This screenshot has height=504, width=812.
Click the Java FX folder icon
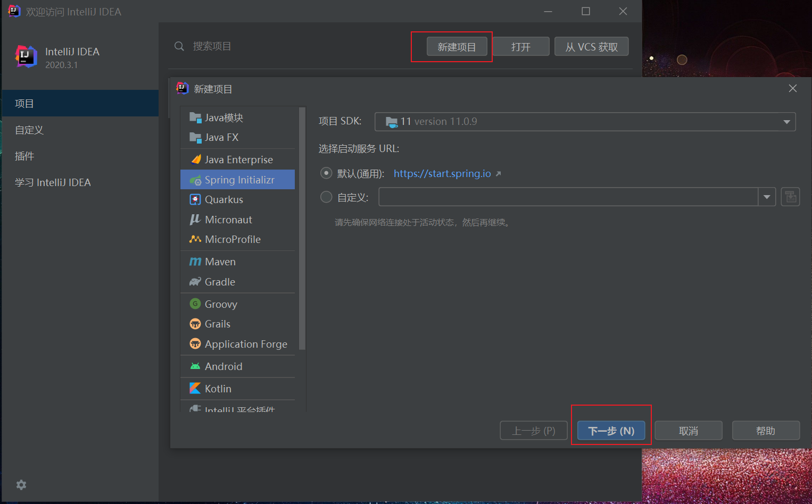[x=195, y=137]
